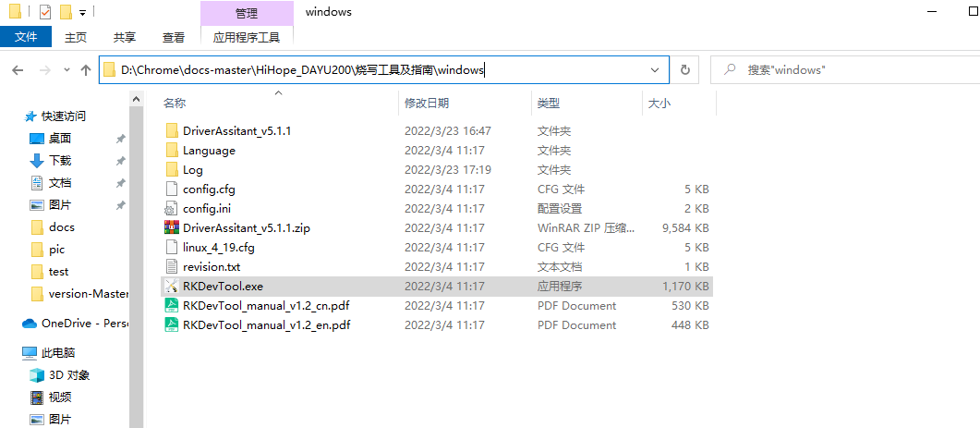Open the address bar history dropdown
The height and width of the screenshot is (428, 980).
655,70
